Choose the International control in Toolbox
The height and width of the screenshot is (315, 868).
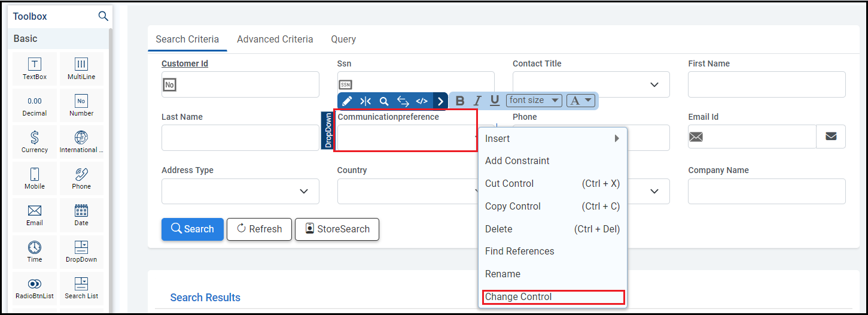tap(81, 142)
